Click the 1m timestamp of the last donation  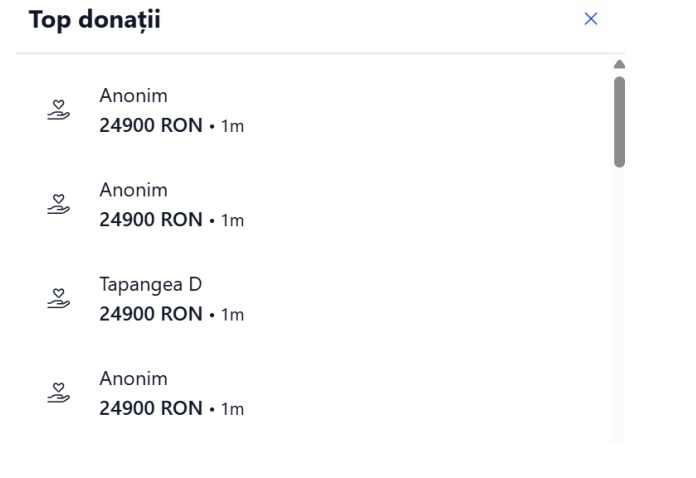[232, 410]
